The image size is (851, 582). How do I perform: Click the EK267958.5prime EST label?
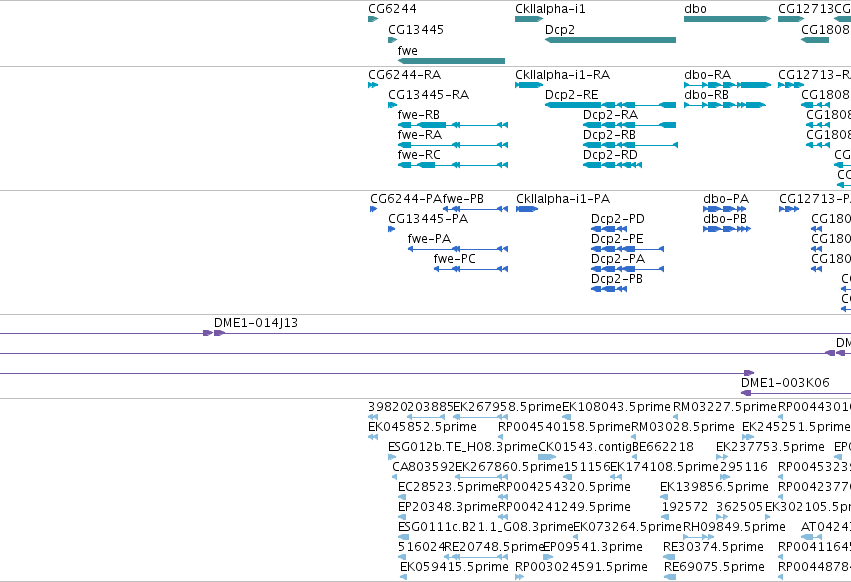507,407
